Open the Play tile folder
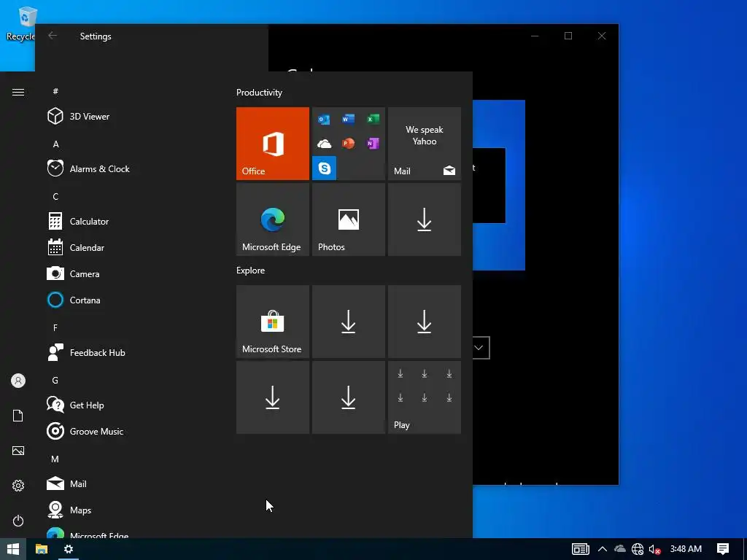This screenshot has width=747, height=560. tap(425, 397)
